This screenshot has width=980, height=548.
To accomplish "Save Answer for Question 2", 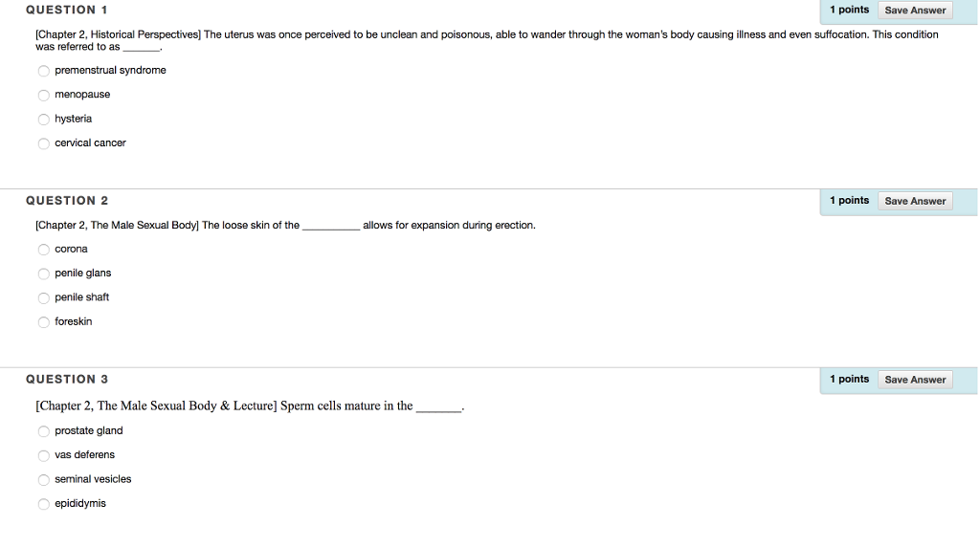I will [915, 201].
